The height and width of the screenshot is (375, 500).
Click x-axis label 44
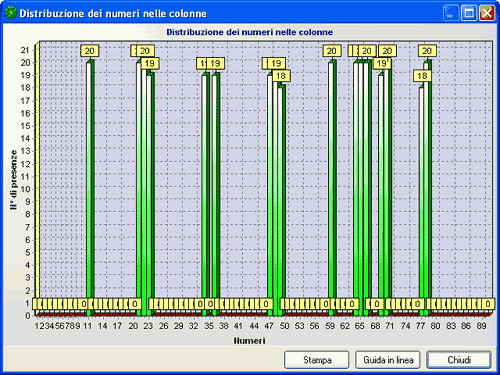[254, 326]
